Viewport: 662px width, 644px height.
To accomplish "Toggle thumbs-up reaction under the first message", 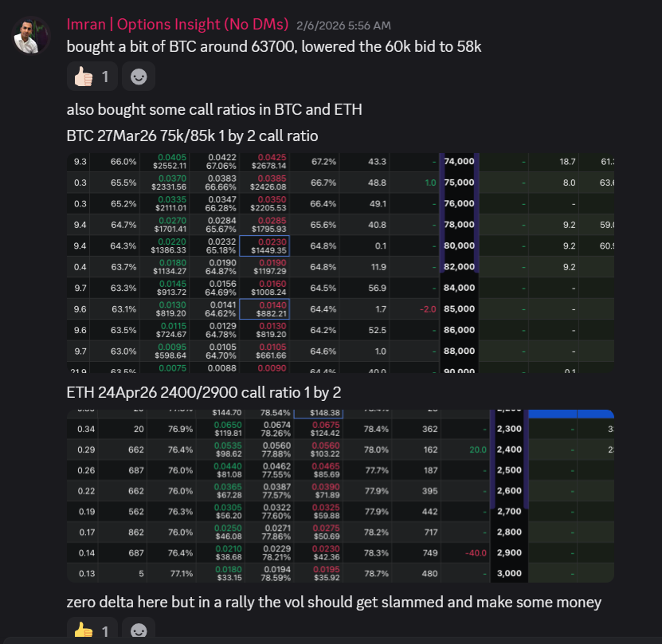I will 92,77.
